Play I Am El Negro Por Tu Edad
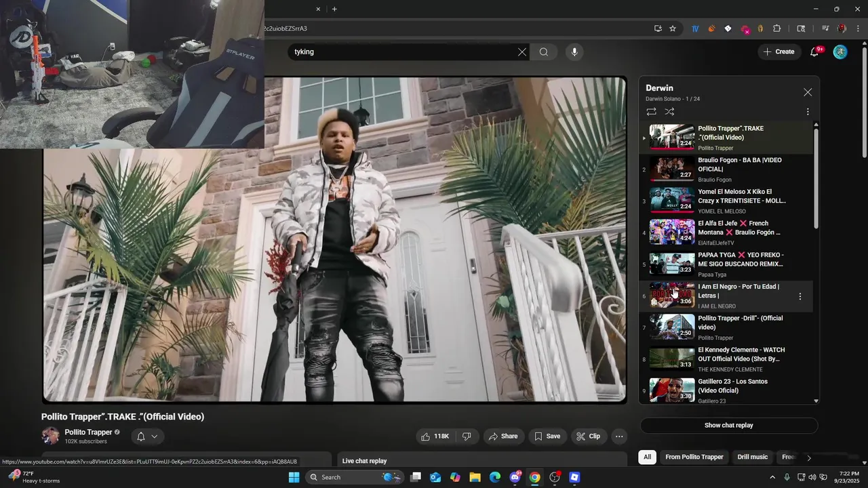The image size is (868, 488). (726, 296)
